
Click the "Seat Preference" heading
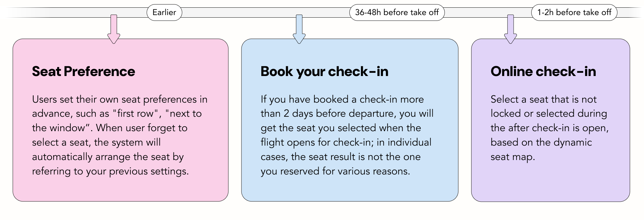coord(84,72)
